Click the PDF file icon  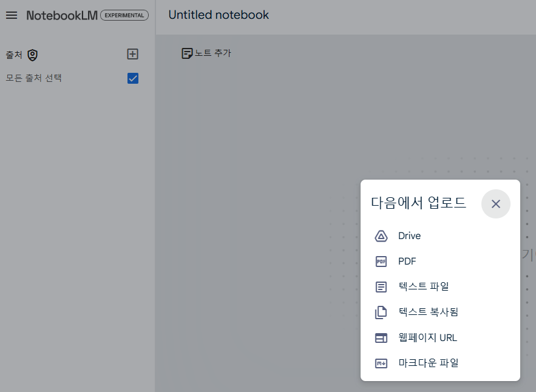click(381, 262)
